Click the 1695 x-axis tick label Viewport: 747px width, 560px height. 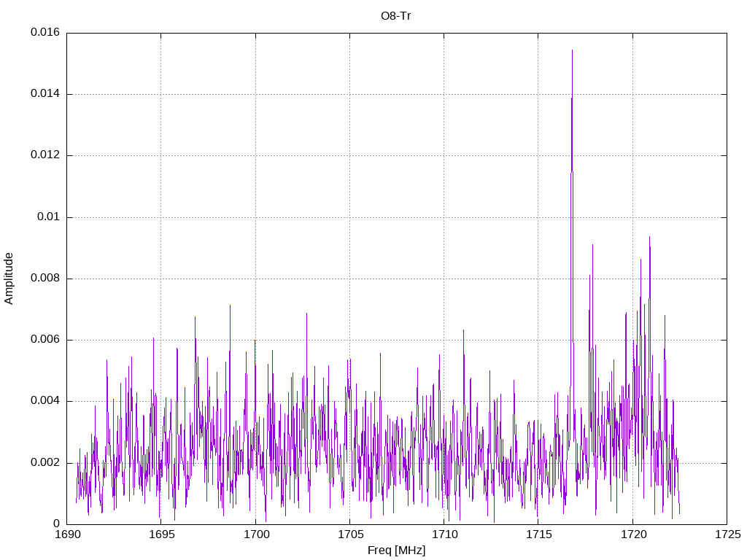[x=162, y=534]
